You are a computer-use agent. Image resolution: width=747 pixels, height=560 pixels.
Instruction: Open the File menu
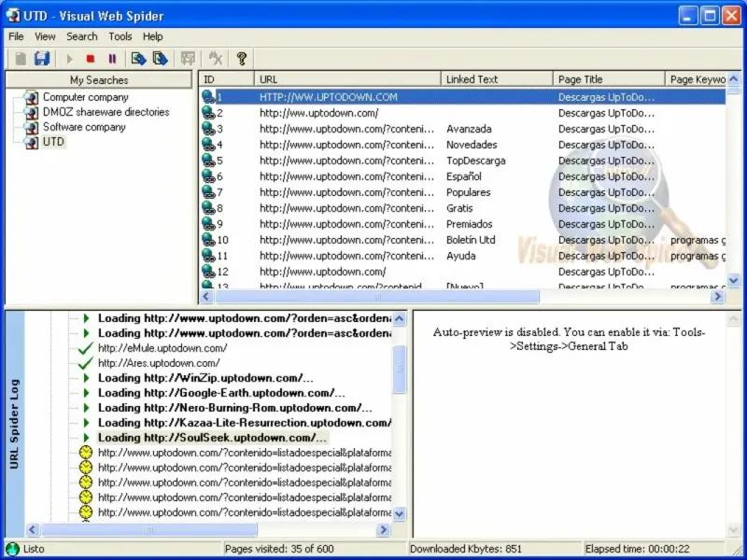tap(16, 36)
